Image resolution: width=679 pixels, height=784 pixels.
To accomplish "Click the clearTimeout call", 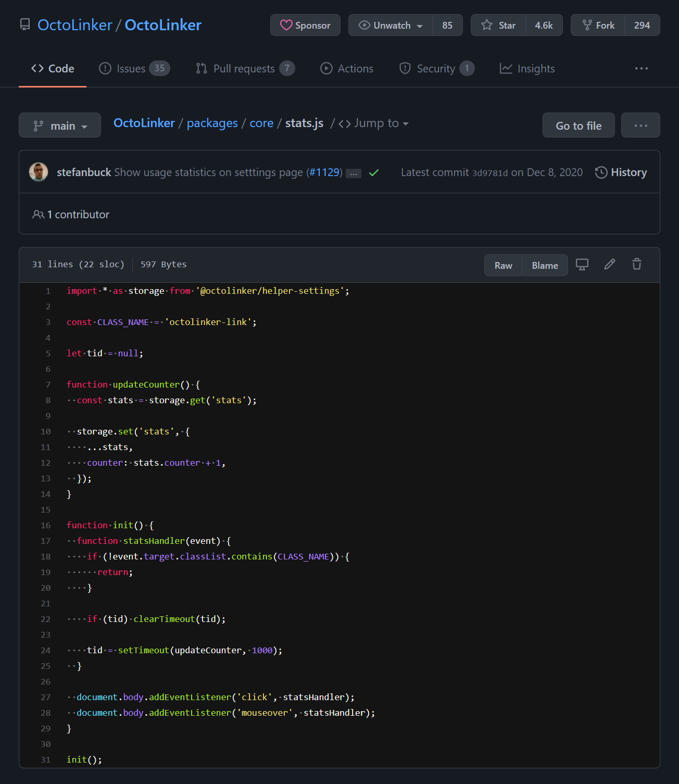I will pos(164,619).
